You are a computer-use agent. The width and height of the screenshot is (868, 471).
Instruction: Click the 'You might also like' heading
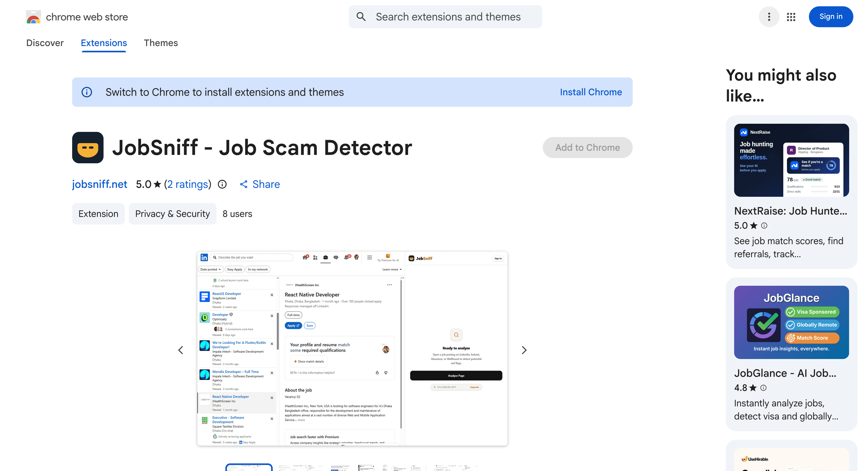point(781,85)
